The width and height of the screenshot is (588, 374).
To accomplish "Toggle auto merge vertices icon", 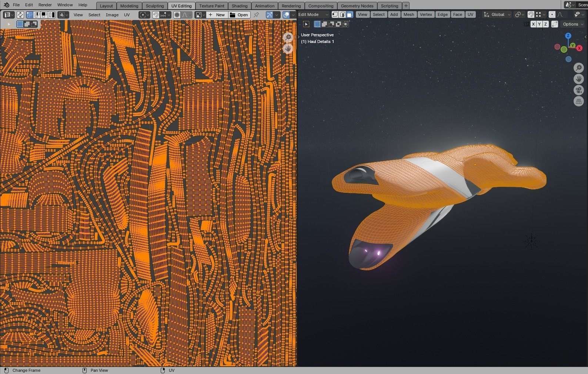I will pyautogui.click(x=555, y=24).
